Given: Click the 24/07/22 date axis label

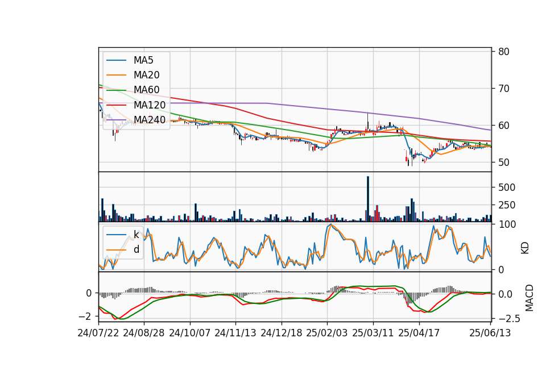Looking at the screenshot, I should (x=98, y=333).
